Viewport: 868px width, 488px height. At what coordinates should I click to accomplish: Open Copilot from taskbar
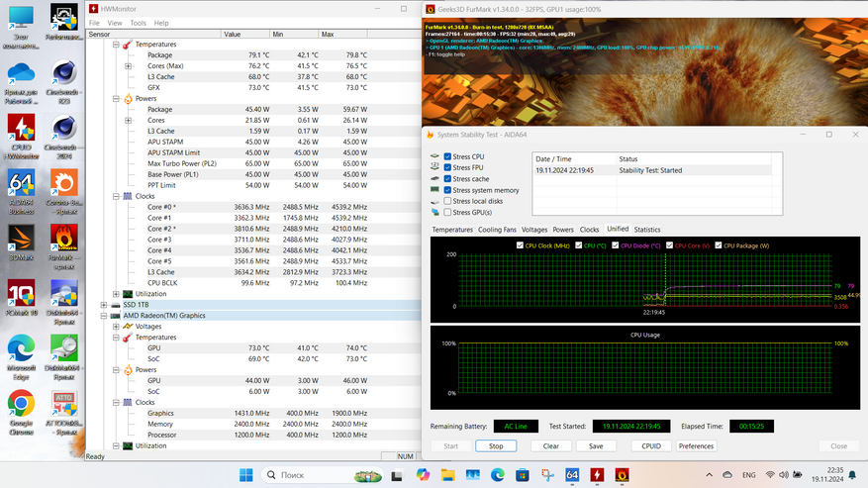pos(423,475)
